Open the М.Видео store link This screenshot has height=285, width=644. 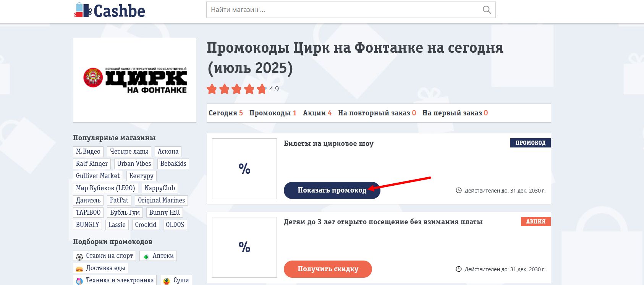88,152
